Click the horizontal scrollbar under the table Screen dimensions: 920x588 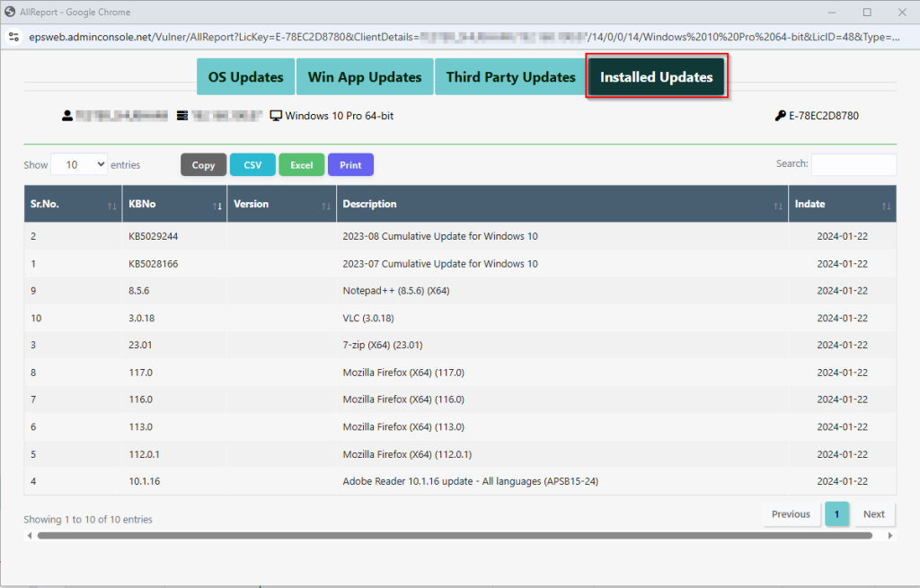[455, 536]
